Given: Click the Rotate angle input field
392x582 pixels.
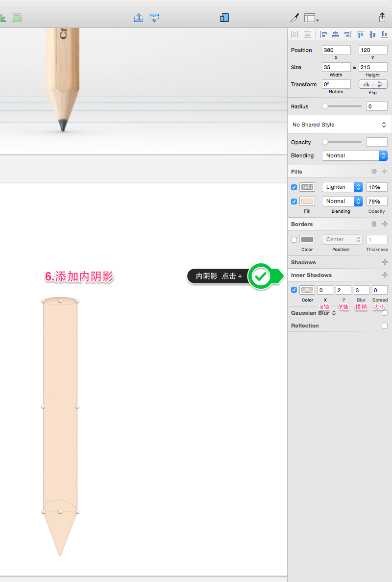Looking at the screenshot, I should (336, 84).
